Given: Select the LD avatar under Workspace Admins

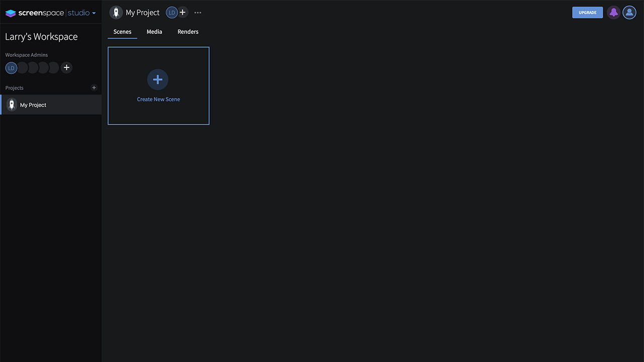Looking at the screenshot, I should [x=11, y=68].
